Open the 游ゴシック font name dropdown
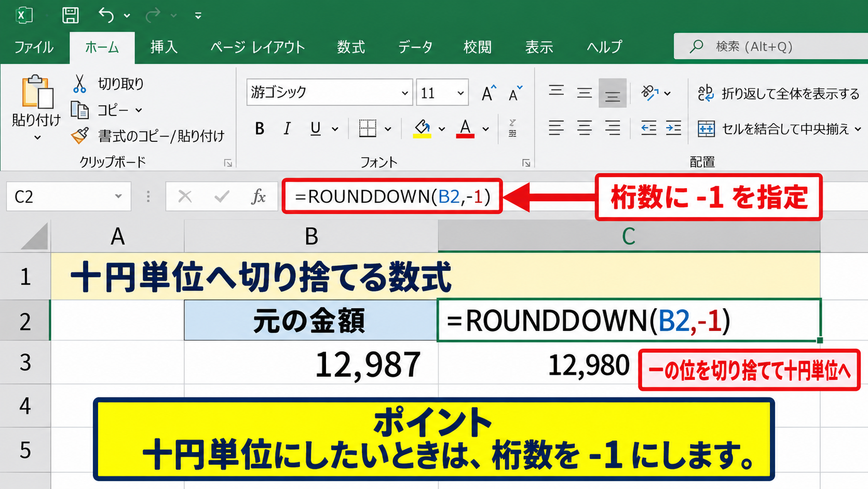The image size is (868, 489). (405, 93)
